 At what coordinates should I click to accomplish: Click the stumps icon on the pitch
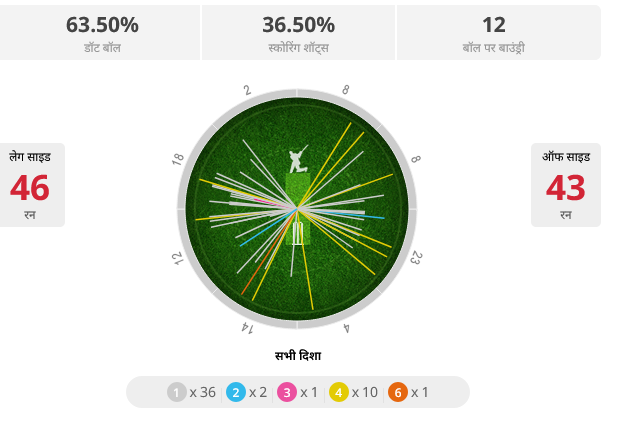click(298, 234)
